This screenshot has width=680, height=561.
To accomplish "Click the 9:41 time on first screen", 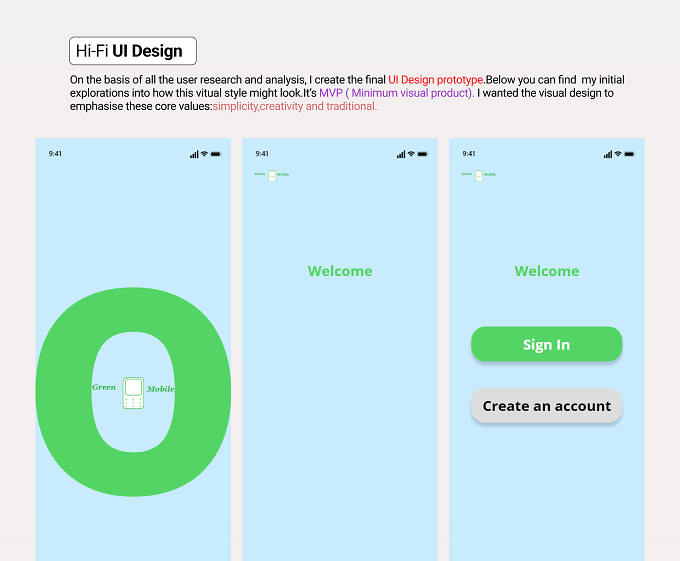I will click(55, 153).
